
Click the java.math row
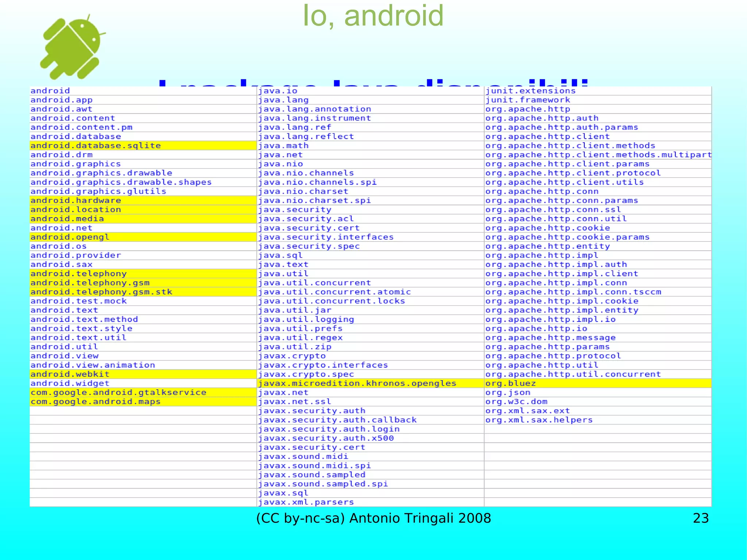(x=371, y=146)
